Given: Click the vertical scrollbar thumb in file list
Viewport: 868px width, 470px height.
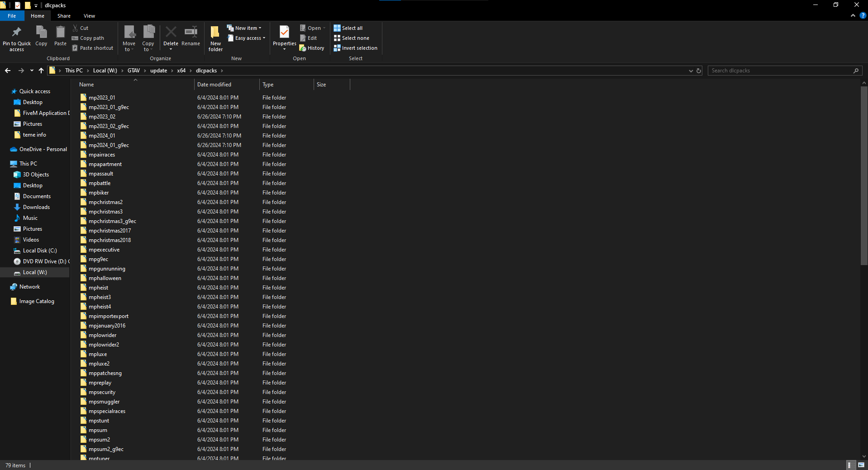Looking at the screenshot, I should [x=864, y=176].
